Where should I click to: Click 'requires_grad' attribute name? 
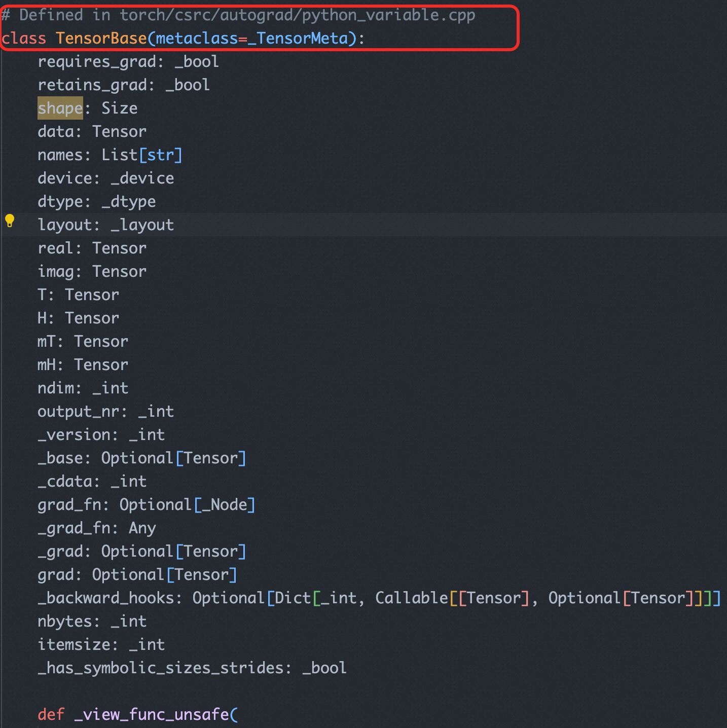(x=97, y=62)
